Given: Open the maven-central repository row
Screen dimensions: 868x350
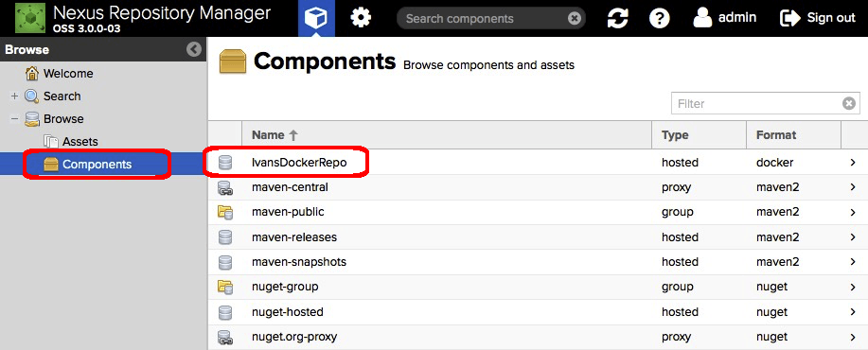Looking at the screenshot, I should (538, 187).
